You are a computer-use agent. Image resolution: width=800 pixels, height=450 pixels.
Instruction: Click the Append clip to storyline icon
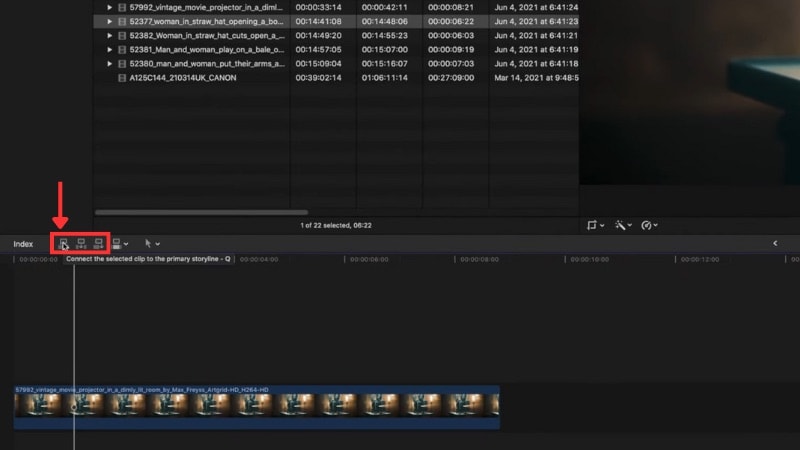click(x=98, y=243)
